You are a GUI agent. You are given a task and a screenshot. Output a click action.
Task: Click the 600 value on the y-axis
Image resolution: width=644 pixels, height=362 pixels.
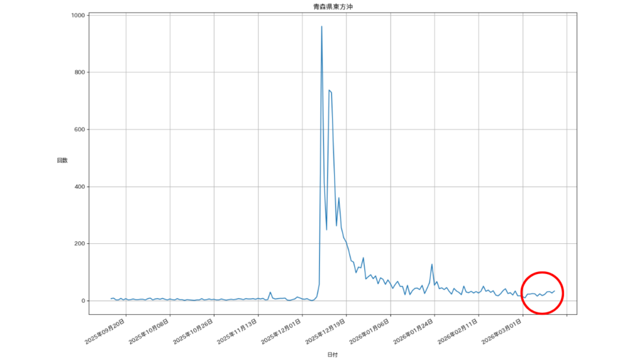coord(79,130)
